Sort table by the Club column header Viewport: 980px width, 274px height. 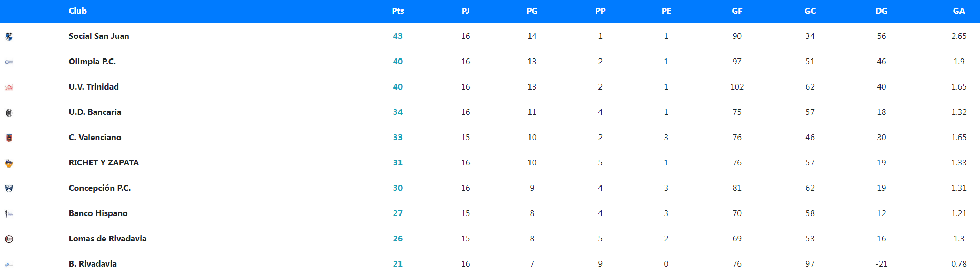(77, 11)
